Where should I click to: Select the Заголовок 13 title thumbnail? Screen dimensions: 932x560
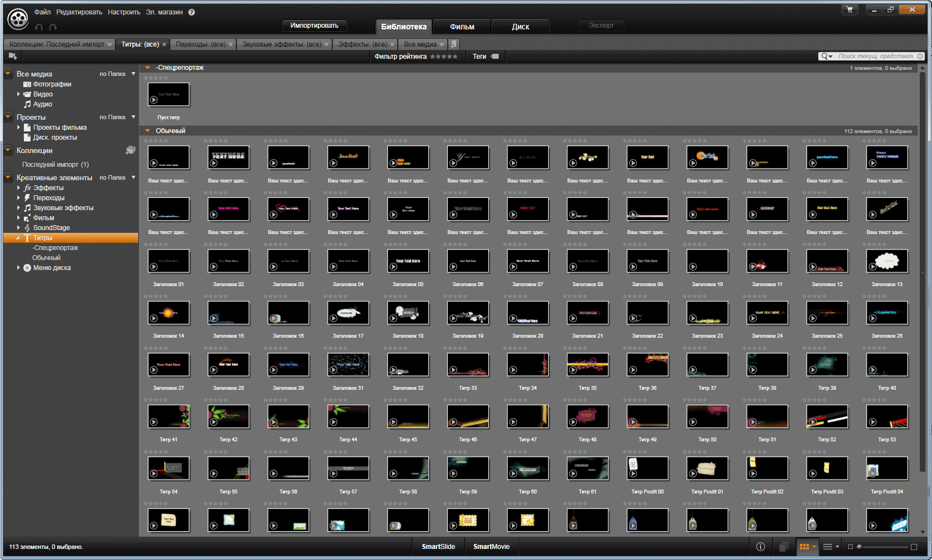(x=887, y=262)
